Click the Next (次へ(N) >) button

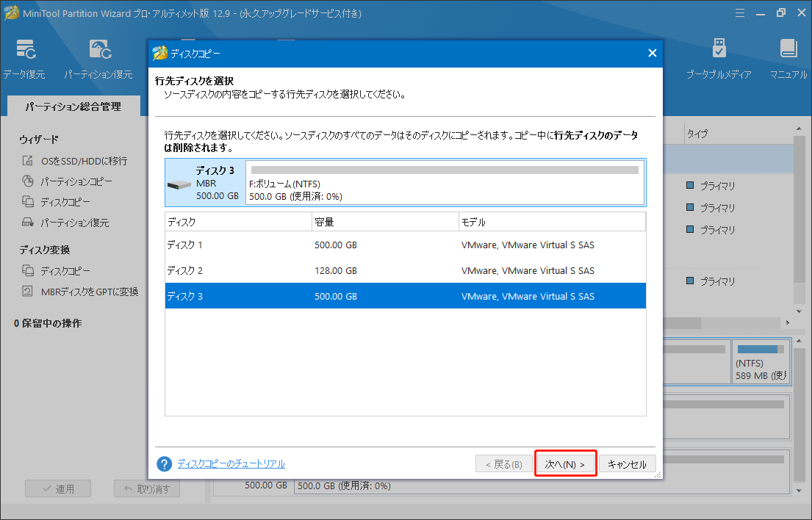pyautogui.click(x=565, y=464)
